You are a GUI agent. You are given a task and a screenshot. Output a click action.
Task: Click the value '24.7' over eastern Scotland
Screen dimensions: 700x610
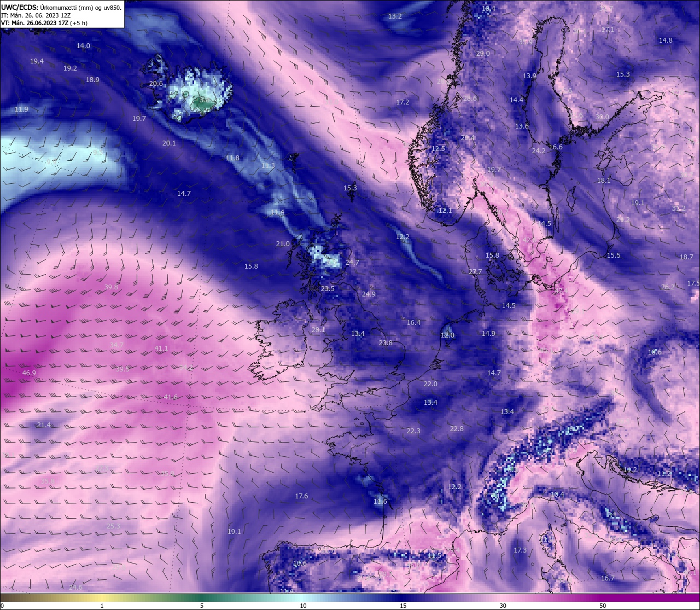(x=352, y=263)
